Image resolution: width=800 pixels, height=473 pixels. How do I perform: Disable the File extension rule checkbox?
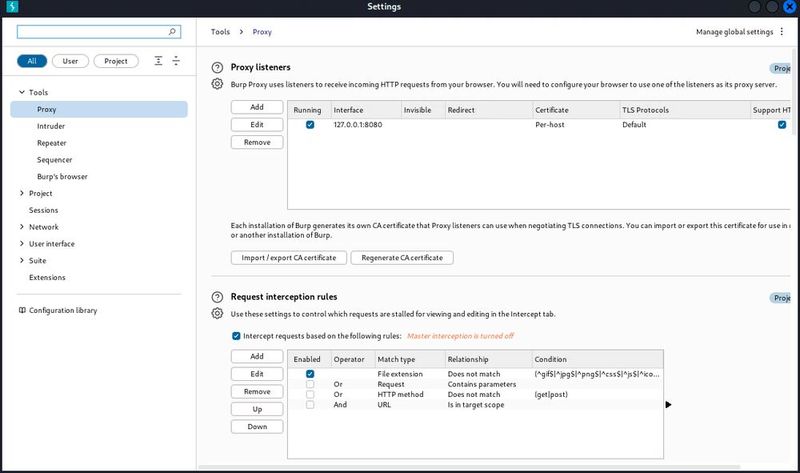coord(310,374)
